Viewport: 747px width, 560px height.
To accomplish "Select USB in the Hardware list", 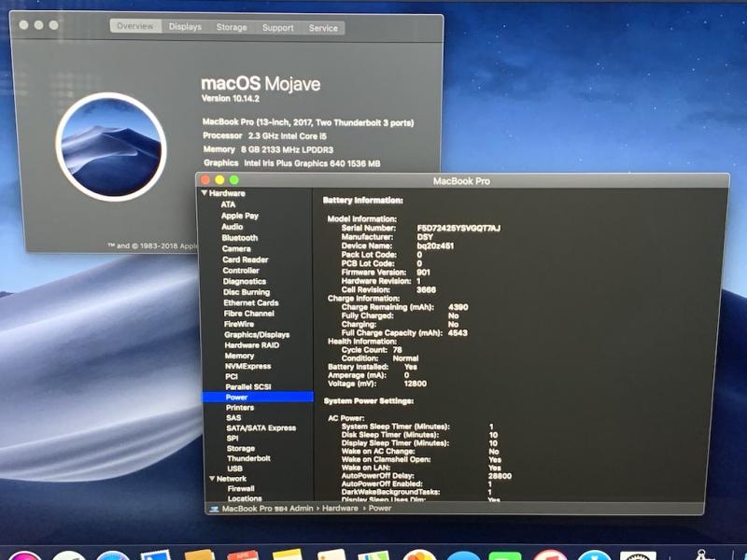I will [235, 469].
